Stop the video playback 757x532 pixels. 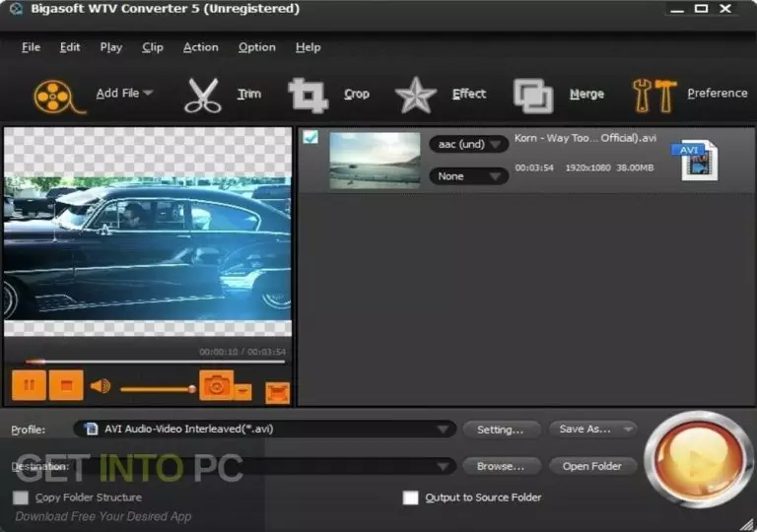tap(66, 385)
